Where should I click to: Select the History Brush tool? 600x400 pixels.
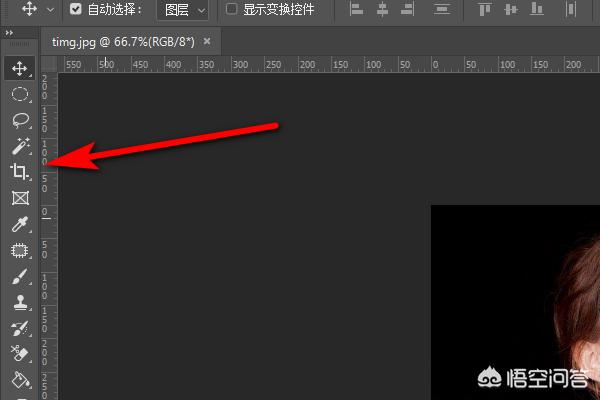coord(20,328)
